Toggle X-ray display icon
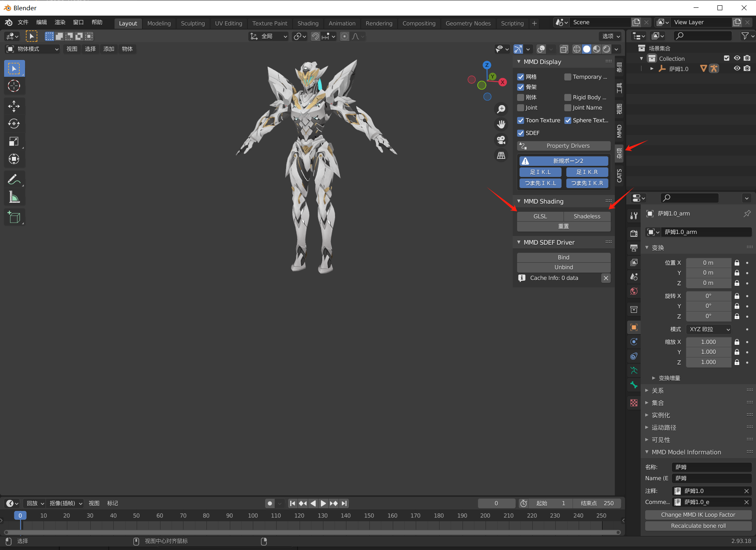Image resolution: width=756 pixels, height=550 pixels. pyautogui.click(x=564, y=49)
